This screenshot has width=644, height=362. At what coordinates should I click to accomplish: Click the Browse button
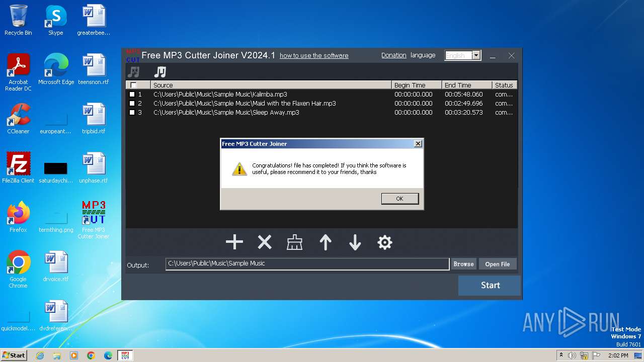click(463, 264)
